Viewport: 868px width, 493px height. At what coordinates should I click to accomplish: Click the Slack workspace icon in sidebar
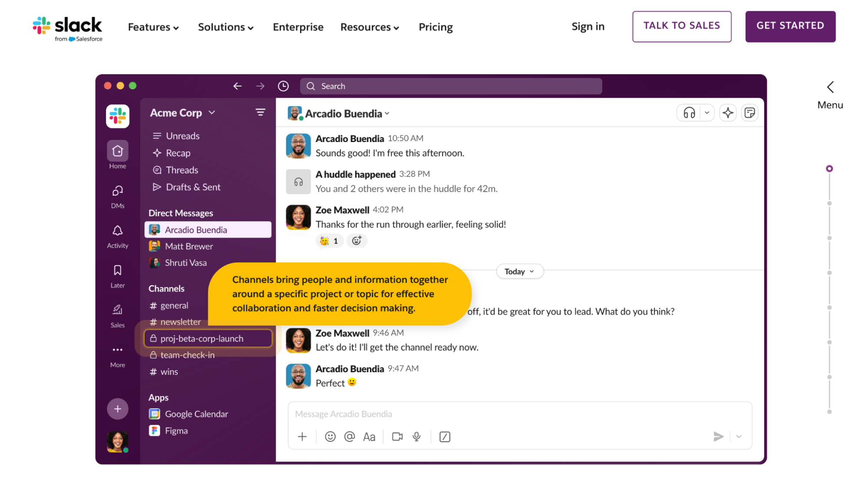pyautogui.click(x=118, y=116)
